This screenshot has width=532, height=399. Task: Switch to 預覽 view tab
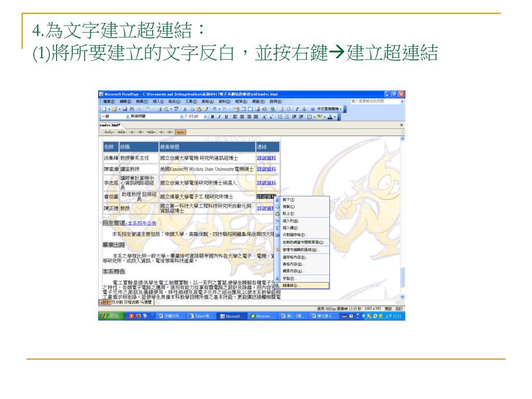(x=147, y=302)
